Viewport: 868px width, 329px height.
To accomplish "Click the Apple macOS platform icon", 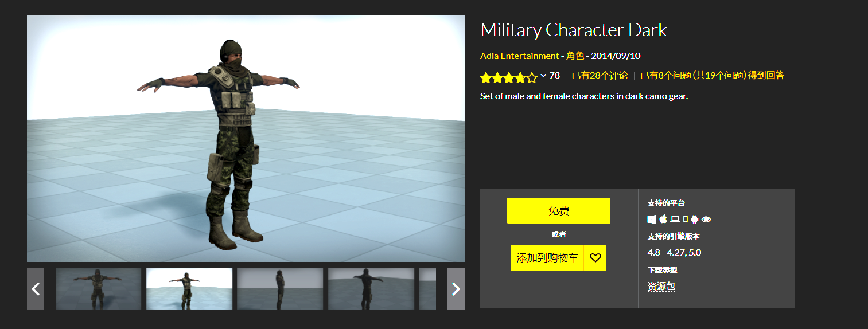I will 663,219.
